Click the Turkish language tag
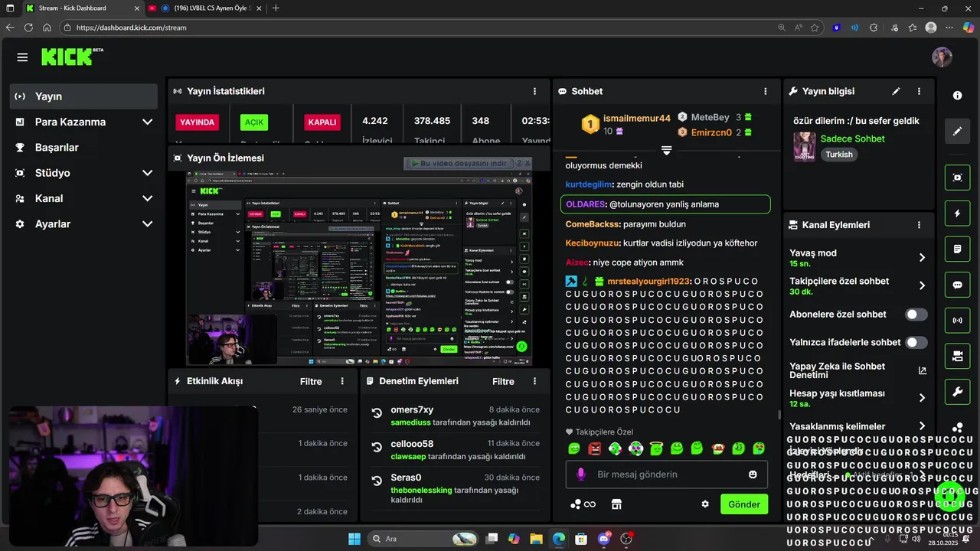Image resolution: width=980 pixels, height=551 pixels. point(839,155)
